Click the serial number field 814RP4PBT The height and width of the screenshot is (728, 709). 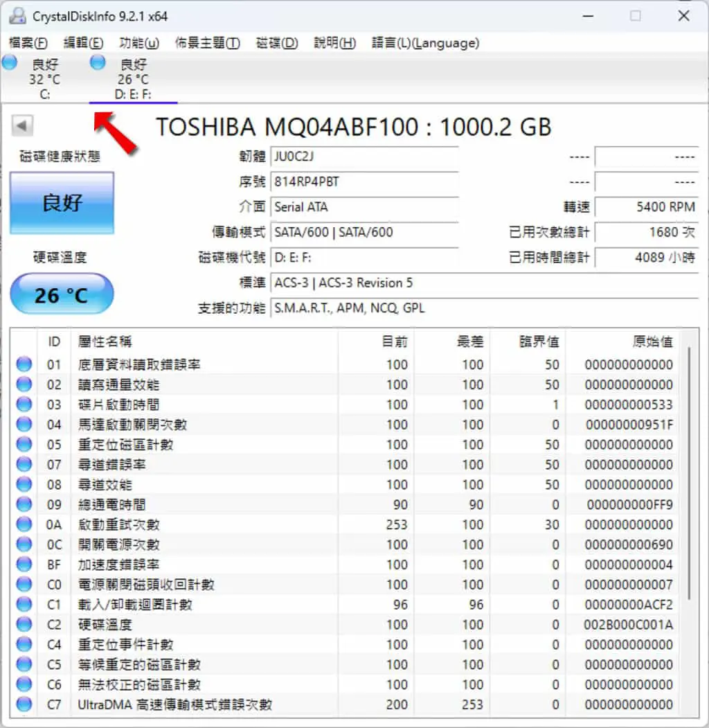(x=364, y=181)
